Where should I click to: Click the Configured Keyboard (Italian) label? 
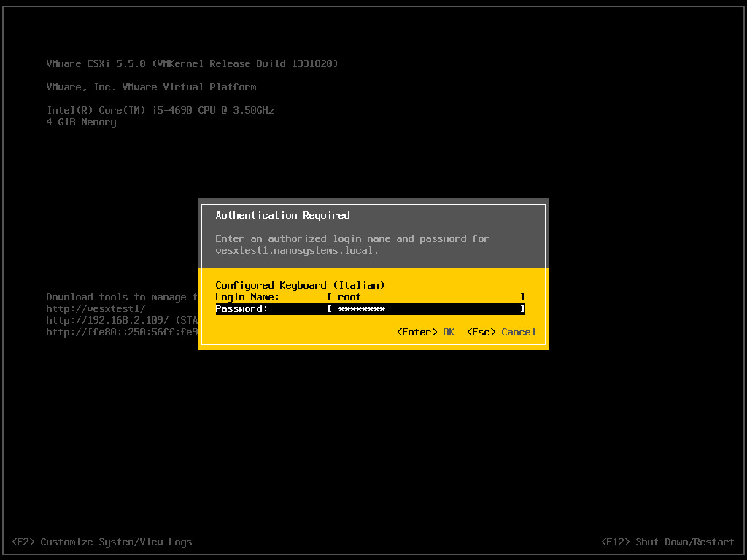click(x=300, y=285)
